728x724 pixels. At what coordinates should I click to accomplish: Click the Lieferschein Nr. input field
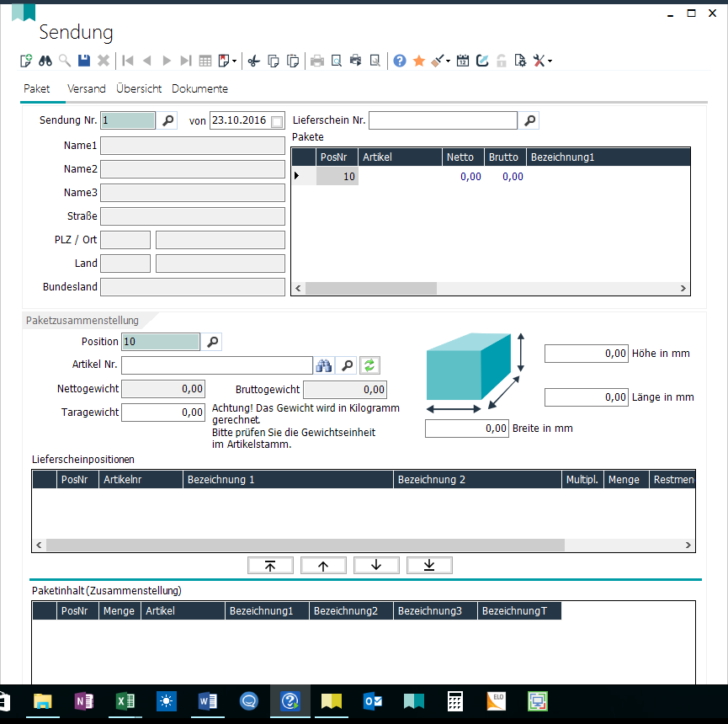(x=443, y=120)
